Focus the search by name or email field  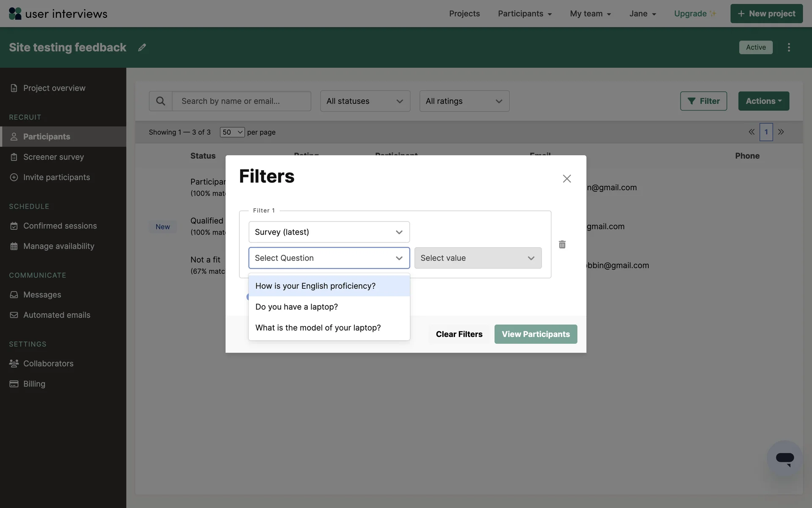pos(241,101)
